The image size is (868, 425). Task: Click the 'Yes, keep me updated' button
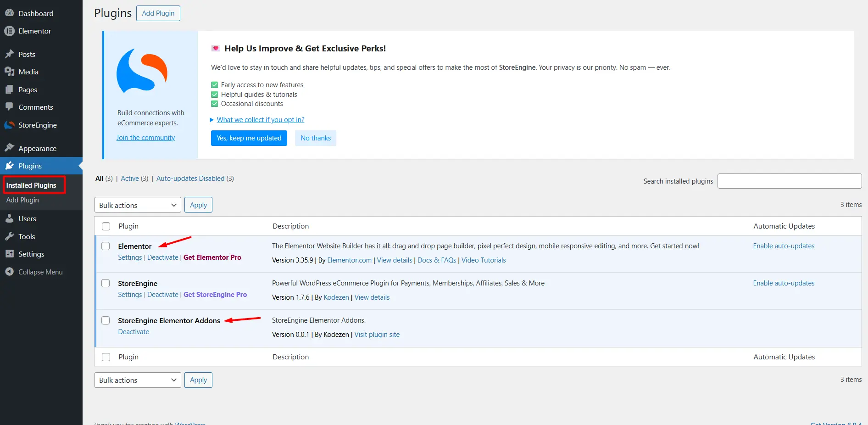point(249,138)
